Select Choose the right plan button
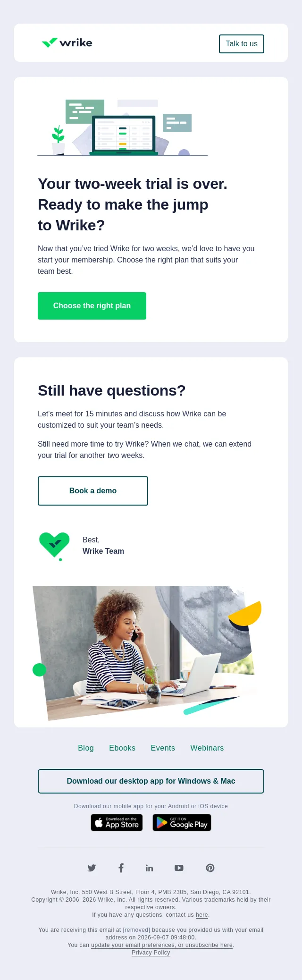302x980 pixels. [x=92, y=306]
